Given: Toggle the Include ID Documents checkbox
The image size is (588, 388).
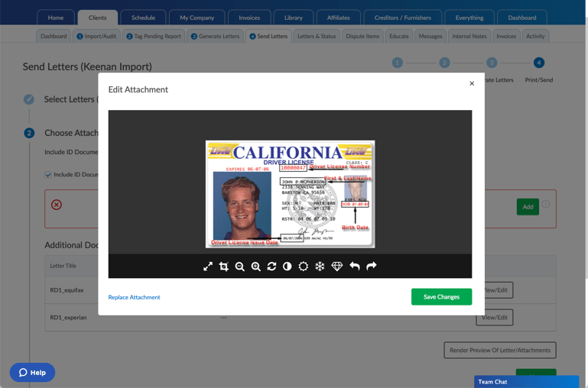Looking at the screenshot, I should point(48,175).
